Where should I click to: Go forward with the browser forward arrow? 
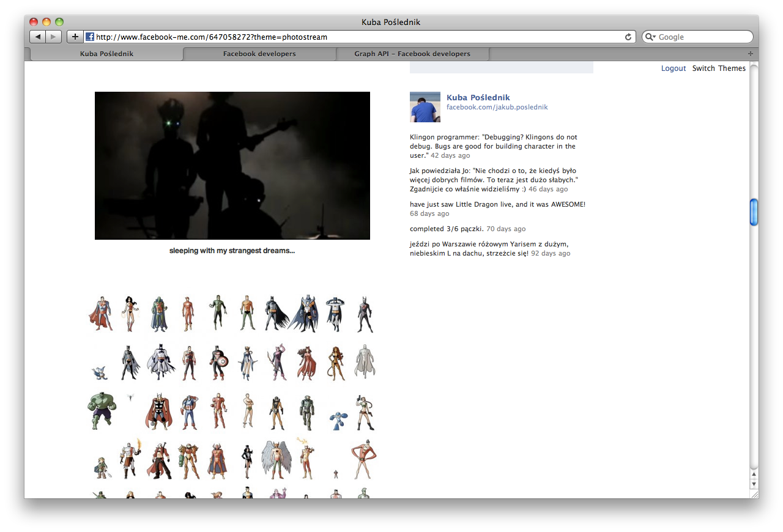54,37
